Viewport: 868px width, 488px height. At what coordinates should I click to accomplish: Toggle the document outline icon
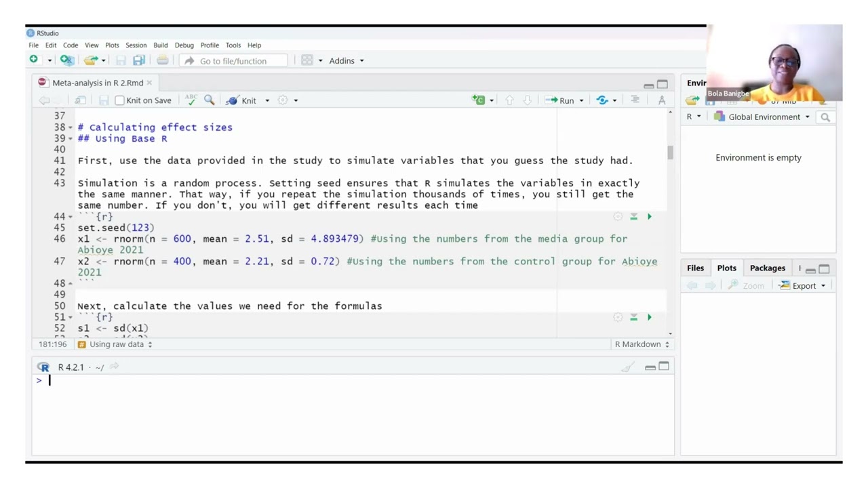tap(635, 100)
